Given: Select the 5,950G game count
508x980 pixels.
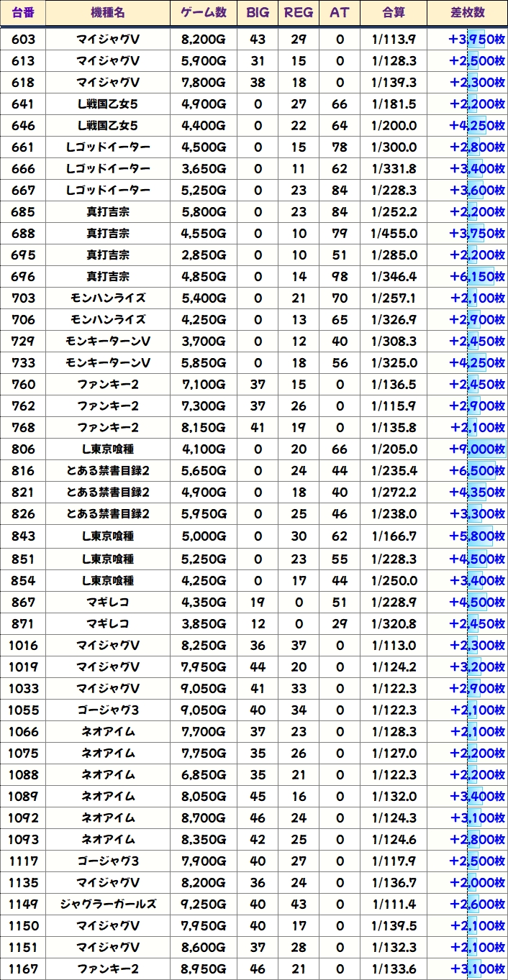Looking at the screenshot, I should click(x=204, y=514).
